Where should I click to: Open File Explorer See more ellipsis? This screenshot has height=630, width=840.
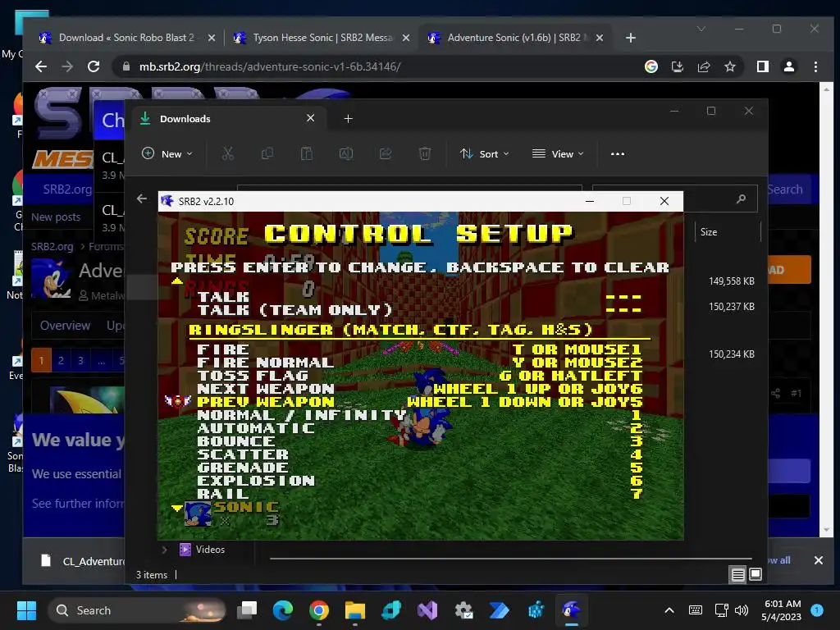(x=618, y=153)
